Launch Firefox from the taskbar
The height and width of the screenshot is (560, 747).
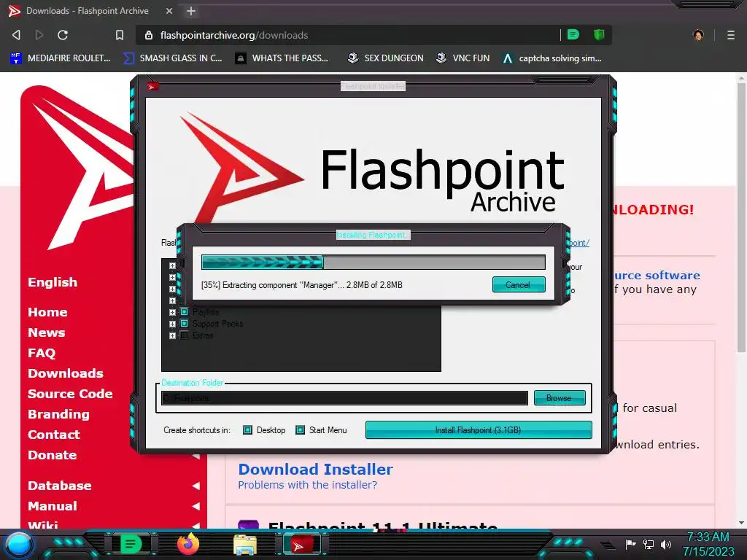[x=188, y=544]
